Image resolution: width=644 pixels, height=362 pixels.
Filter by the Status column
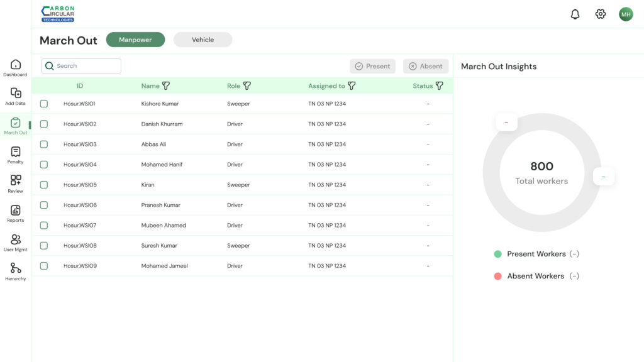point(440,86)
